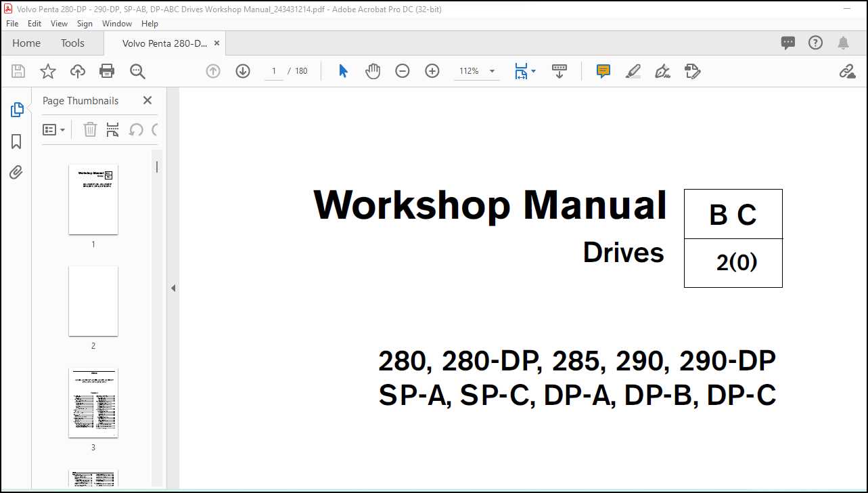Click the 'Workshop Manual' heading text
Viewport: 868px width, 493px height.
coord(490,205)
